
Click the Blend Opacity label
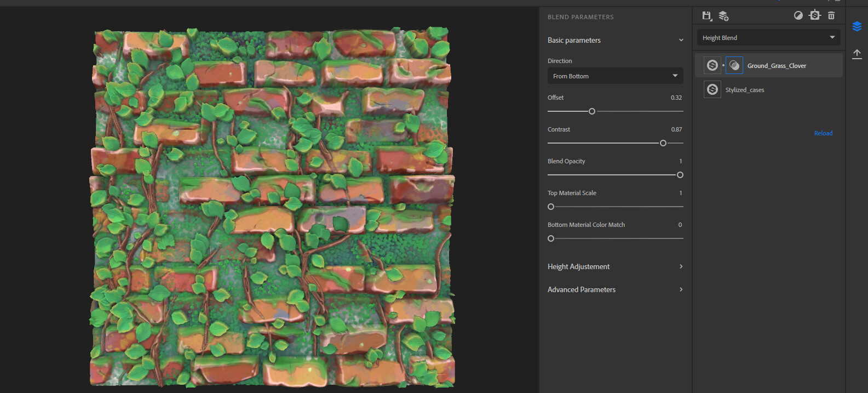point(566,161)
